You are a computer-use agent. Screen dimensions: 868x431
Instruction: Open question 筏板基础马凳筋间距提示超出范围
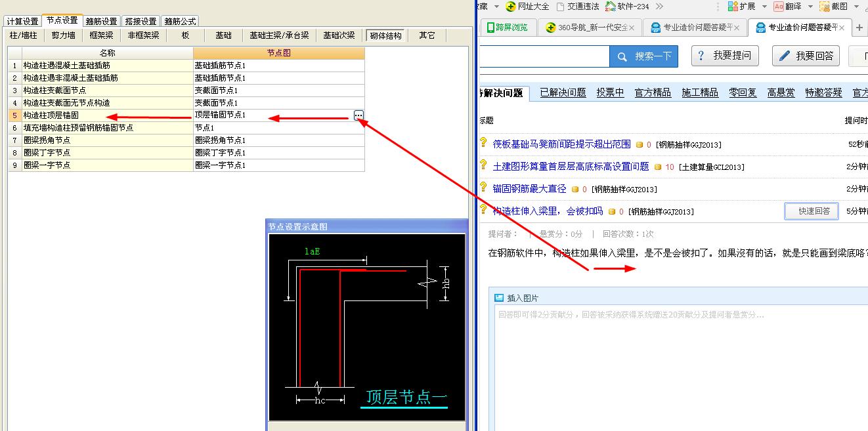pos(561,144)
